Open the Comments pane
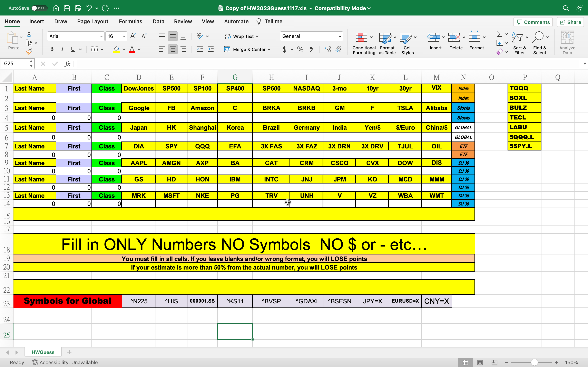588x367 pixels. point(533,22)
